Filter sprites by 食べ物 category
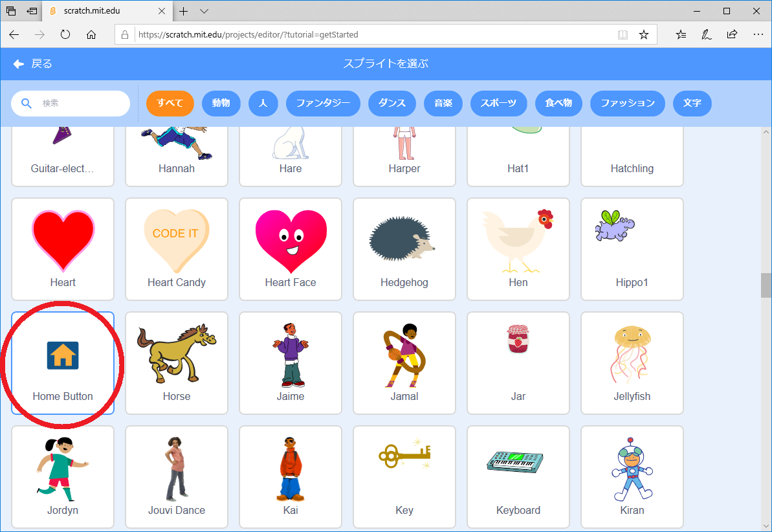This screenshot has height=532, width=772. (x=559, y=104)
